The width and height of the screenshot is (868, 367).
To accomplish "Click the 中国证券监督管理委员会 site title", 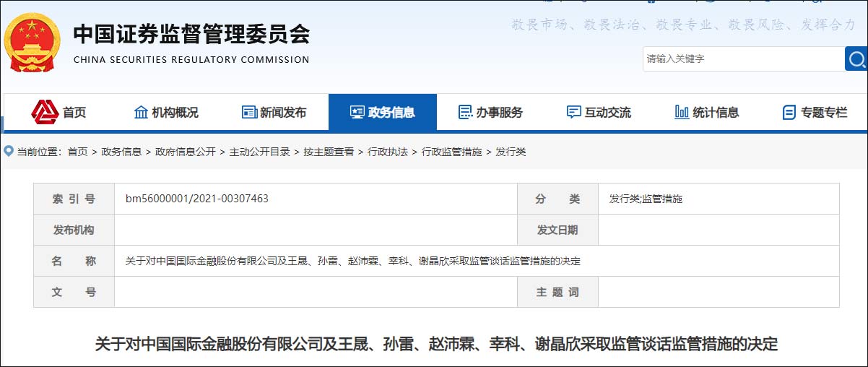I will (191, 33).
